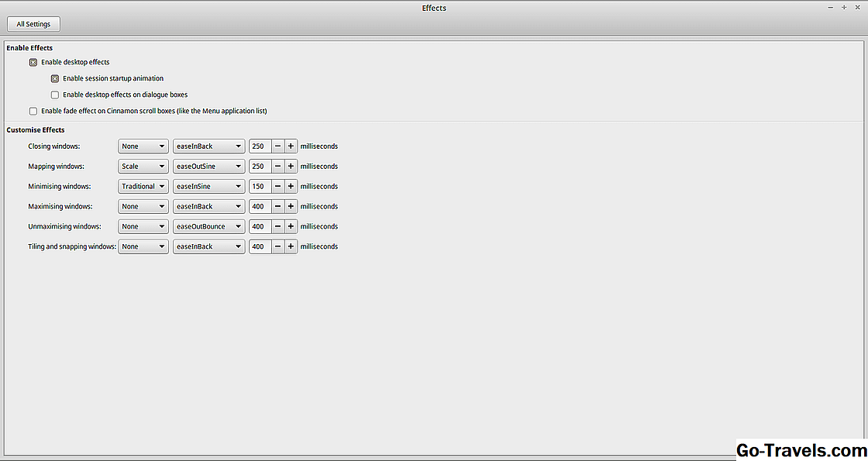Open easeOutSine easing dropdown for Mapping windows
Viewport: 868px width, 461px height.
(x=208, y=167)
